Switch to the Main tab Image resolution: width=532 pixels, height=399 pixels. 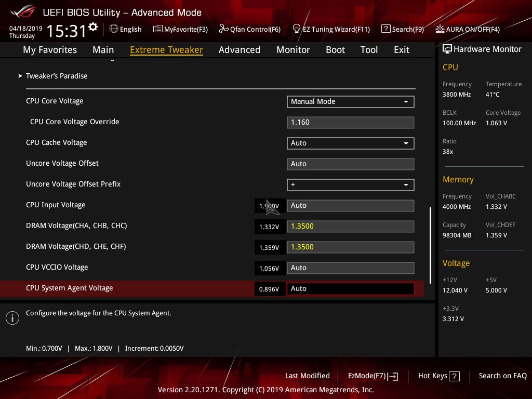pos(103,50)
